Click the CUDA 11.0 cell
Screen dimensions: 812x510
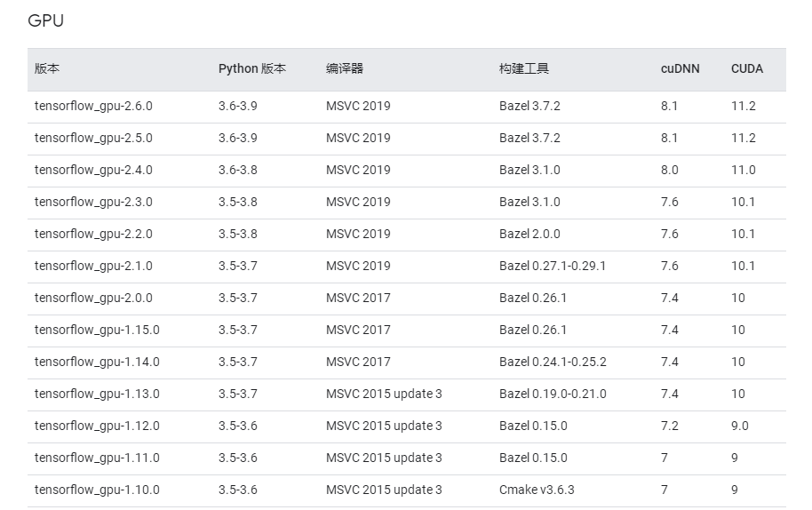pos(743,171)
